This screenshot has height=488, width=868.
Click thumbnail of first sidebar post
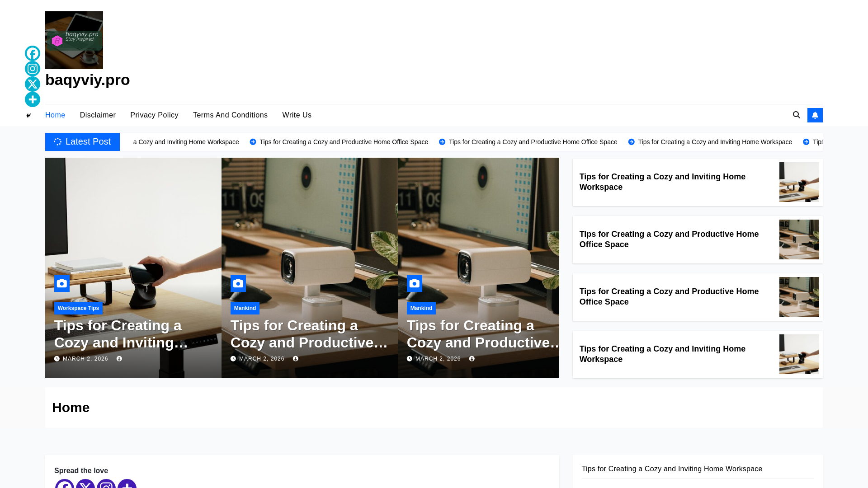click(799, 182)
